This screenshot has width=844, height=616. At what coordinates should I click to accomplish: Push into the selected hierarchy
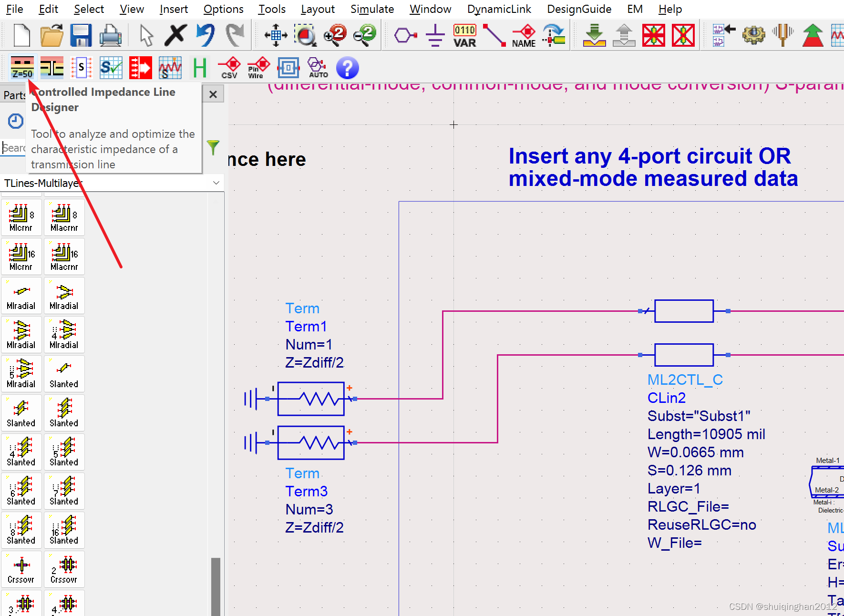[595, 35]
